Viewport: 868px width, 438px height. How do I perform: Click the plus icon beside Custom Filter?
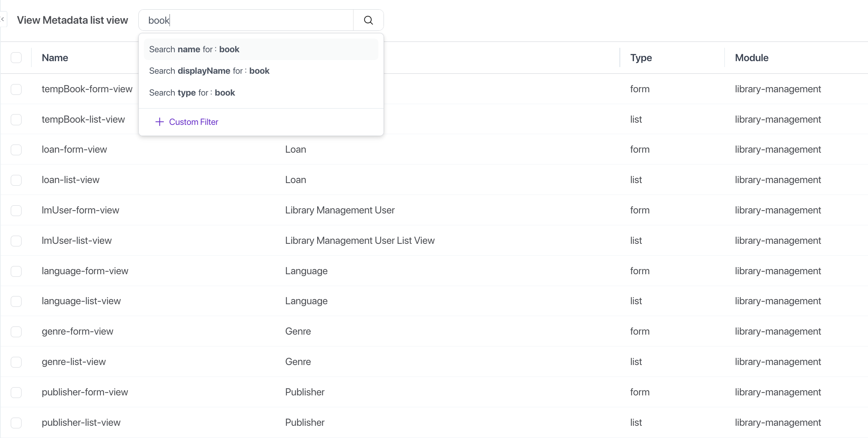coord(160,122)
